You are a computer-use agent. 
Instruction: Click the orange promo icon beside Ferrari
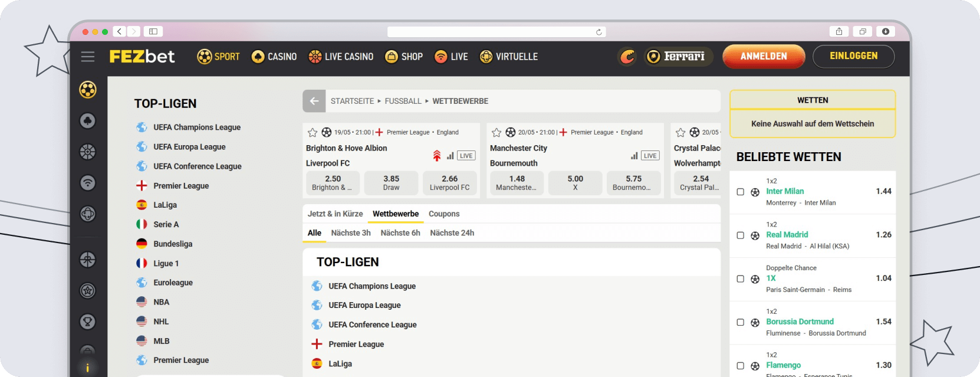pos(627,57)
